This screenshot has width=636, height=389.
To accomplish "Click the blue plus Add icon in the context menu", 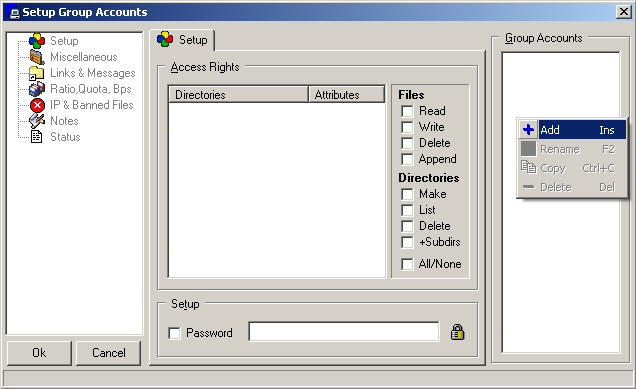I will pos(528,130).
